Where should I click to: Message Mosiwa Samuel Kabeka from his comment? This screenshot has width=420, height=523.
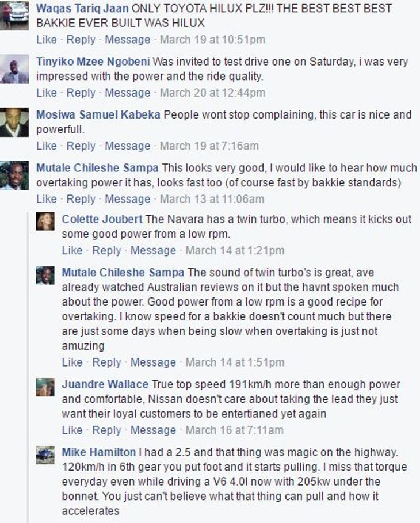127,146
